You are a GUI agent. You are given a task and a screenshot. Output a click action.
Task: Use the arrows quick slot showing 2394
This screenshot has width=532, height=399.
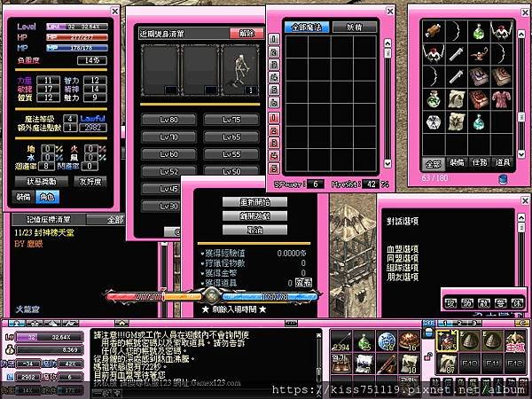coord(340,341)
